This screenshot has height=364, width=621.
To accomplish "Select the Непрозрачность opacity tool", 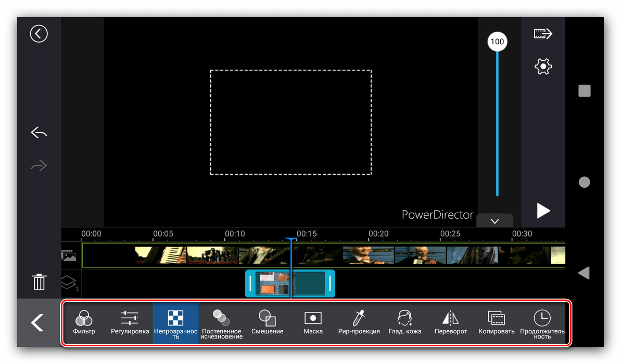I will (x=175, y=322).
